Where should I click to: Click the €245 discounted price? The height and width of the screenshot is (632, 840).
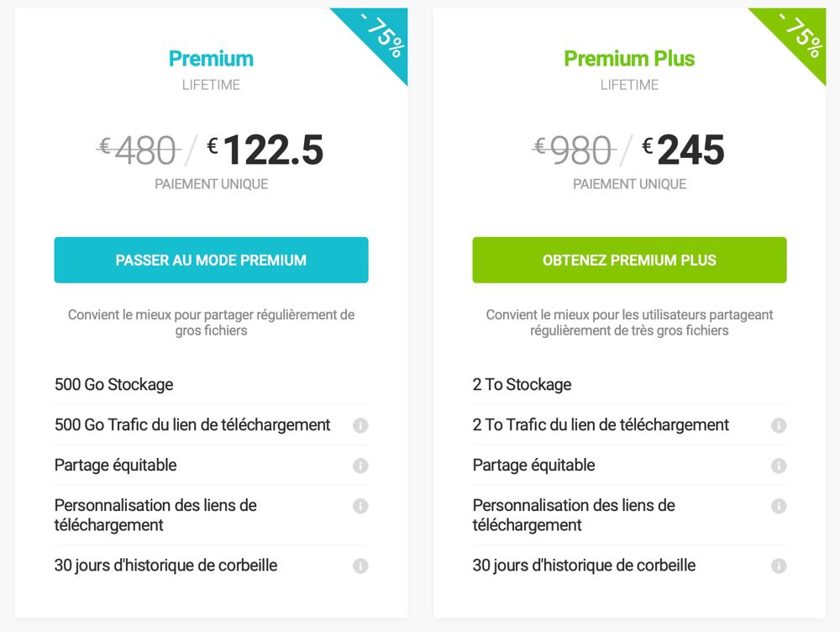685,150
